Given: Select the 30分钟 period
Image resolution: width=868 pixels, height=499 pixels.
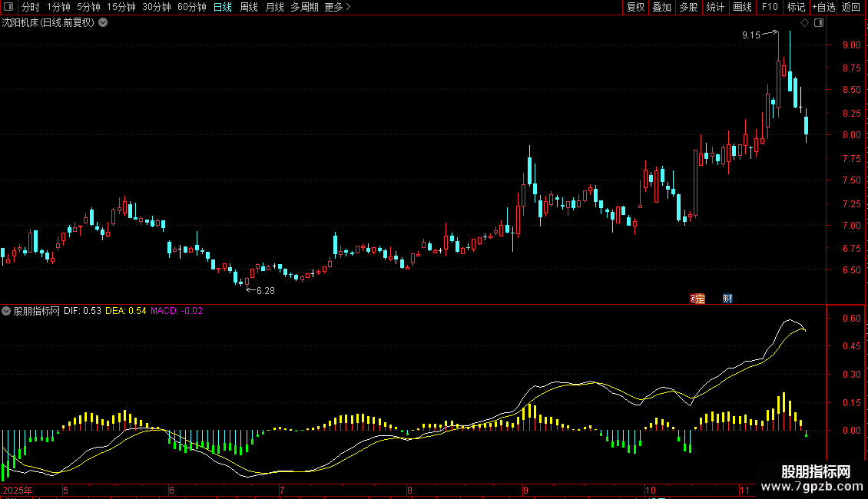Looking at the screenshot, I should pos(156,7).
